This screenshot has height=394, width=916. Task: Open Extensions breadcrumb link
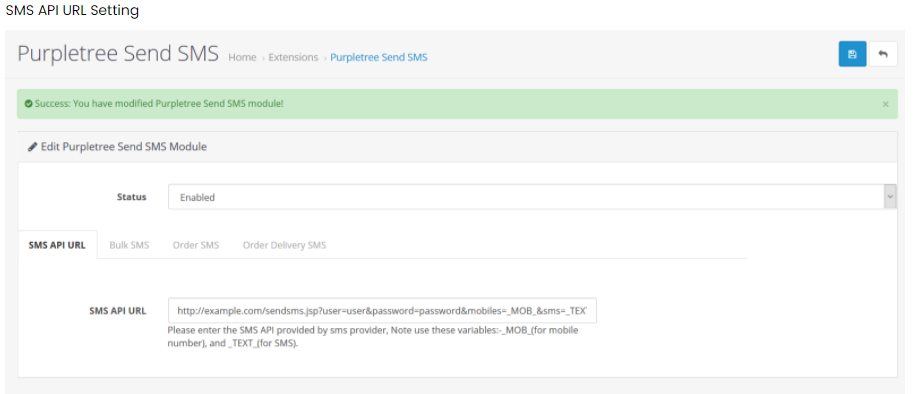point(293,57)
